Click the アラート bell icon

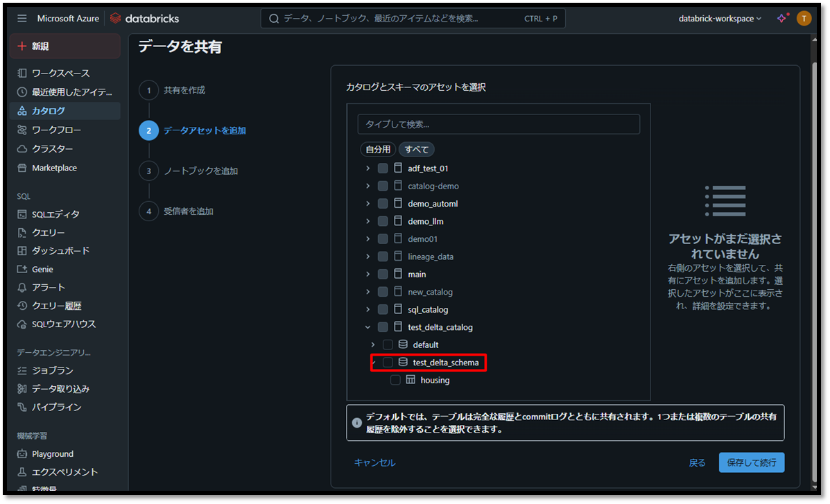coord(21,288)
